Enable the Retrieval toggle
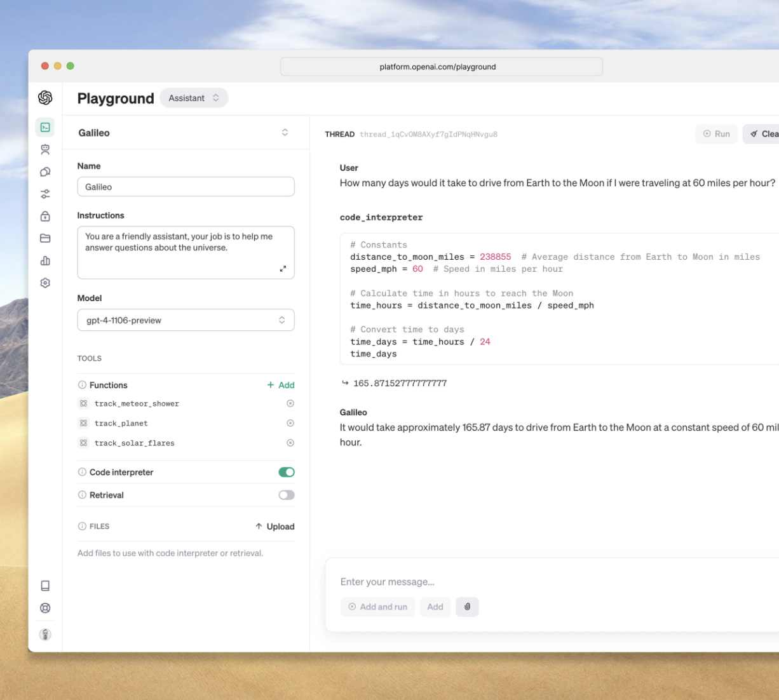 coord(287,495)
